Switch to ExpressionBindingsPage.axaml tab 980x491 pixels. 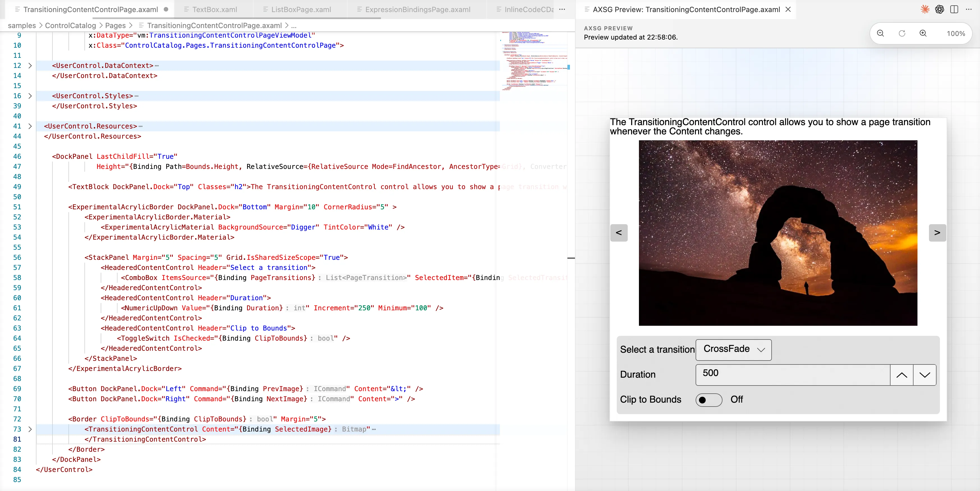[x=417, y=10]
